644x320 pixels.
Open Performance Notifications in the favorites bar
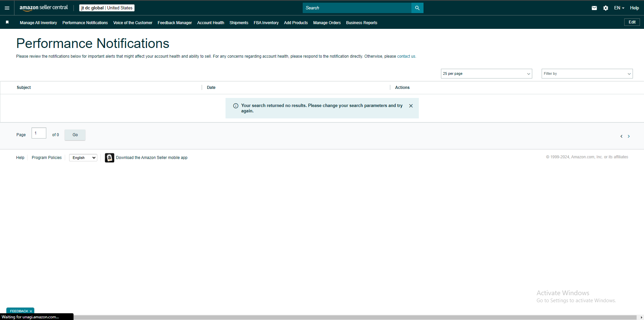tap(85, 23)
